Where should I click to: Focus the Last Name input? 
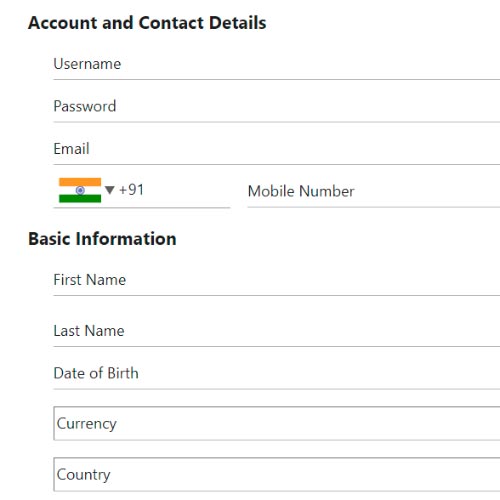coord(277,331)
